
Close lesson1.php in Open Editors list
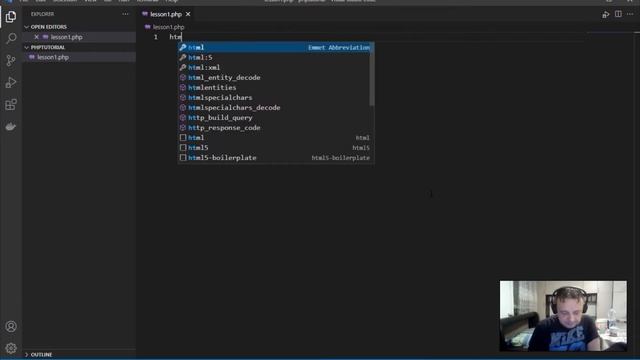pyautogui.click(x=36, y=37)
